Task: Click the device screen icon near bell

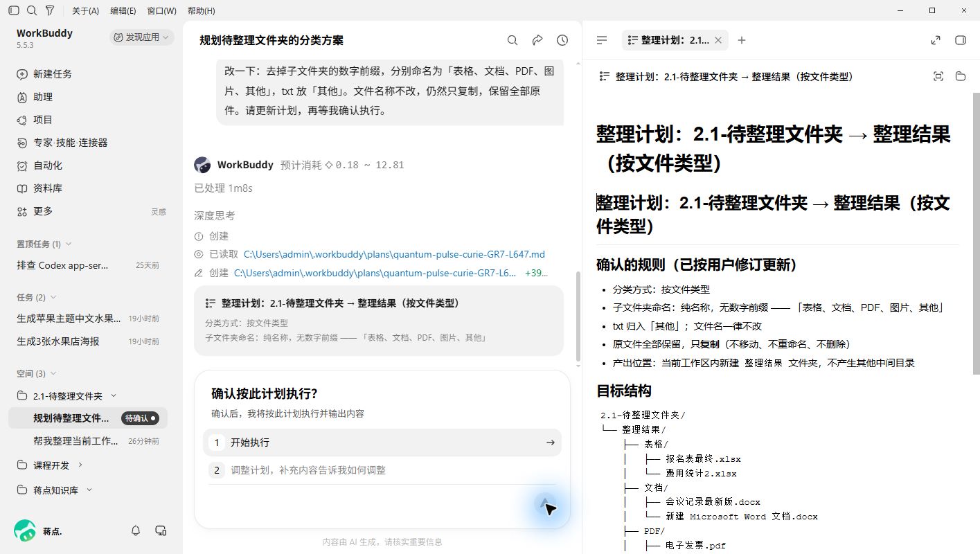Action: [161, 530]
